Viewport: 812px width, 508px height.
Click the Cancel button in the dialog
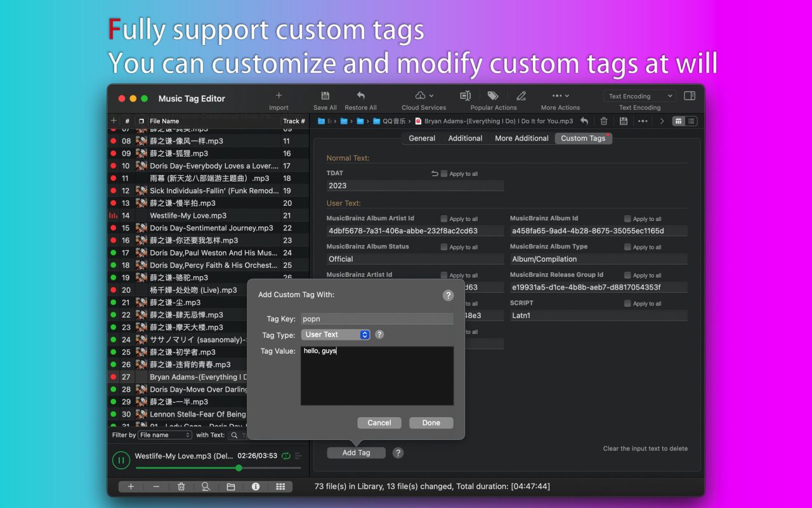(x=379, y=423)
